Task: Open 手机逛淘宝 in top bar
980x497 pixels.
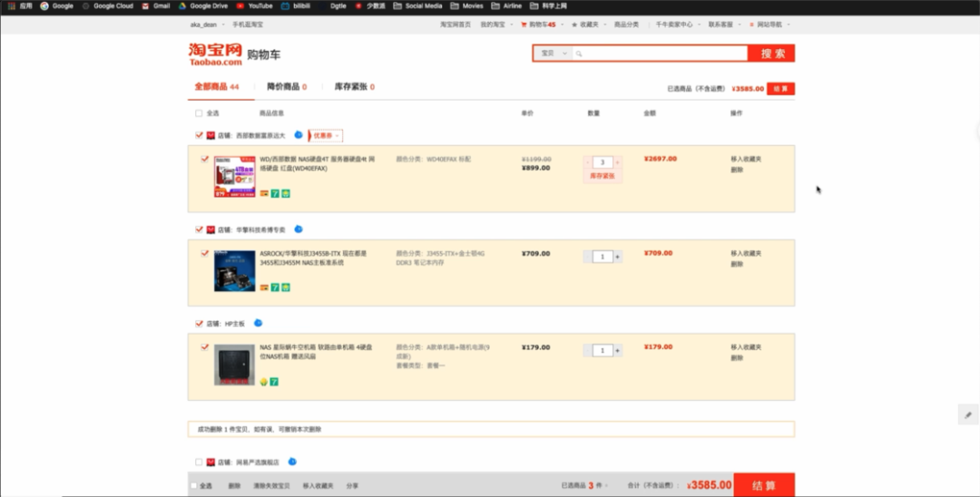Action: pyautogui.click(x=248, y=24)
